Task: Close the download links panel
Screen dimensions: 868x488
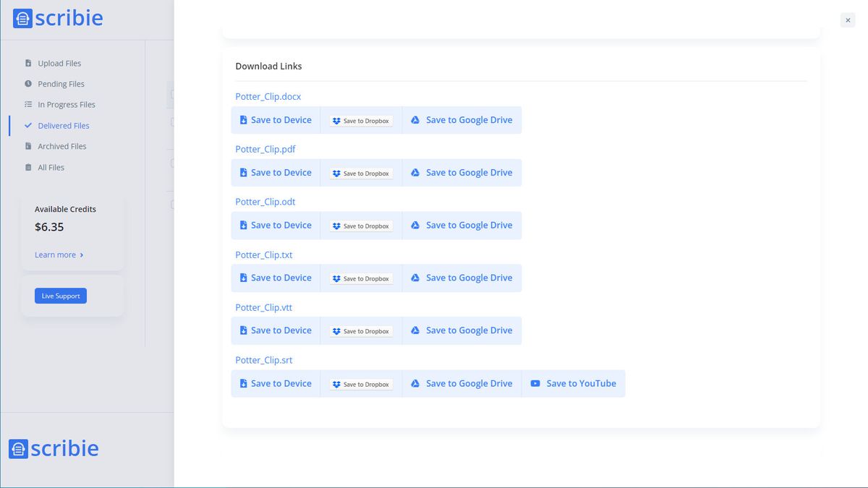Action: tap(848, 20)
